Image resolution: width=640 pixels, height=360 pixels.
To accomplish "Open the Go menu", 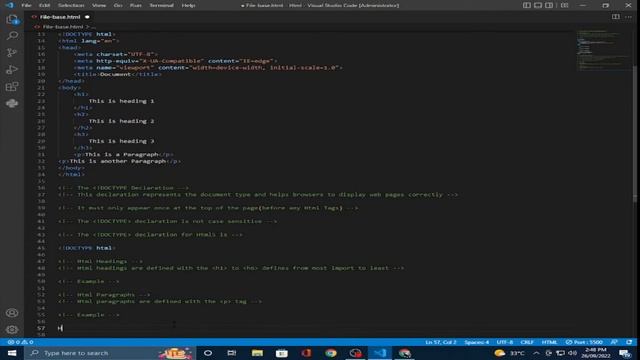I will [x=118, y=5].
